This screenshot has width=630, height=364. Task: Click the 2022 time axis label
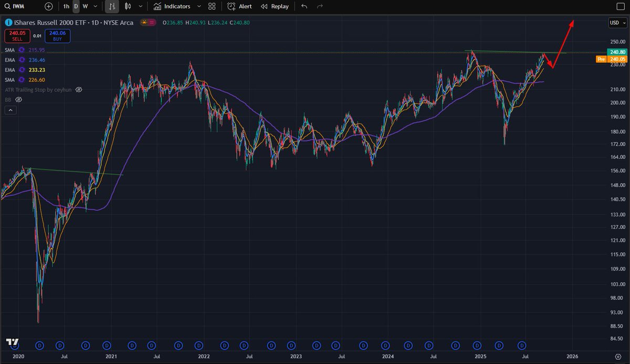203,356
